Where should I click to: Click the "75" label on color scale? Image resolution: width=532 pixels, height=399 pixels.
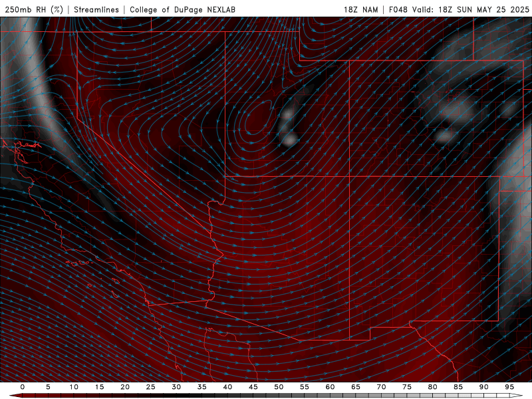(x=407, y=387)
